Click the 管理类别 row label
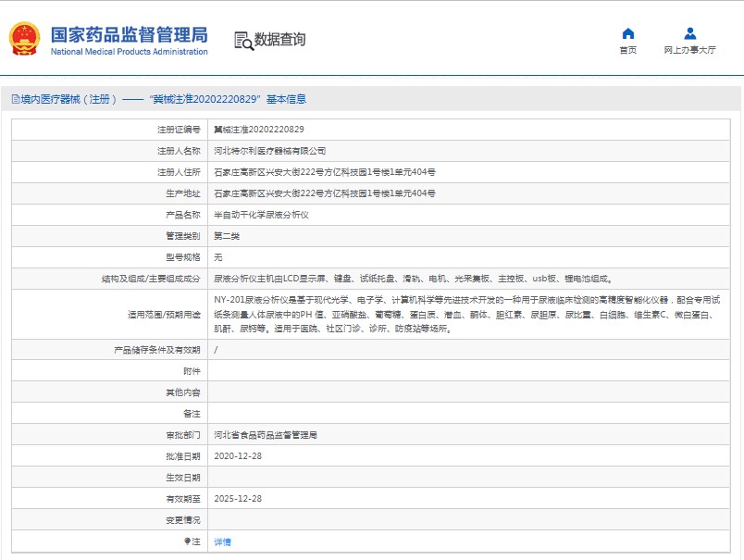The width and height of the screenshot is (744, 560). pyautogui.click(x=183, y=236)
